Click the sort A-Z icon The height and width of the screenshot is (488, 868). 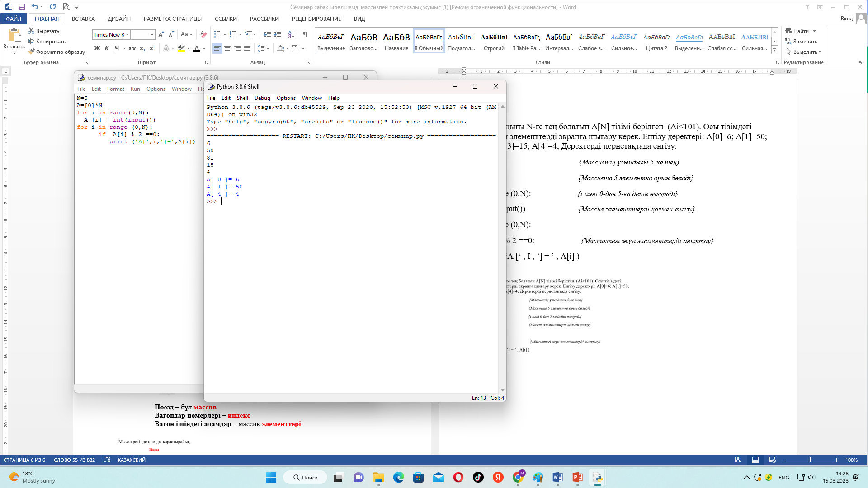pyautogui.click(x=291, y=34)
